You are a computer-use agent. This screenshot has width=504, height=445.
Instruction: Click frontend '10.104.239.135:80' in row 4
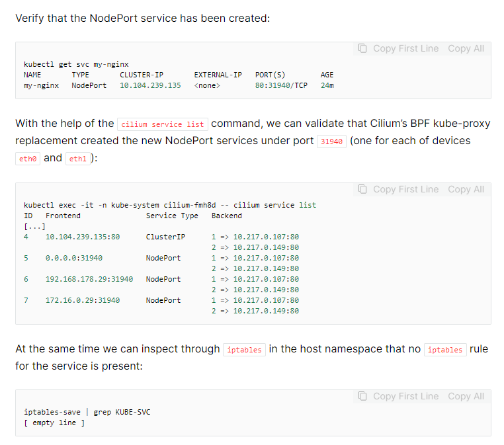pyautogui.click(x=83, y=237)
